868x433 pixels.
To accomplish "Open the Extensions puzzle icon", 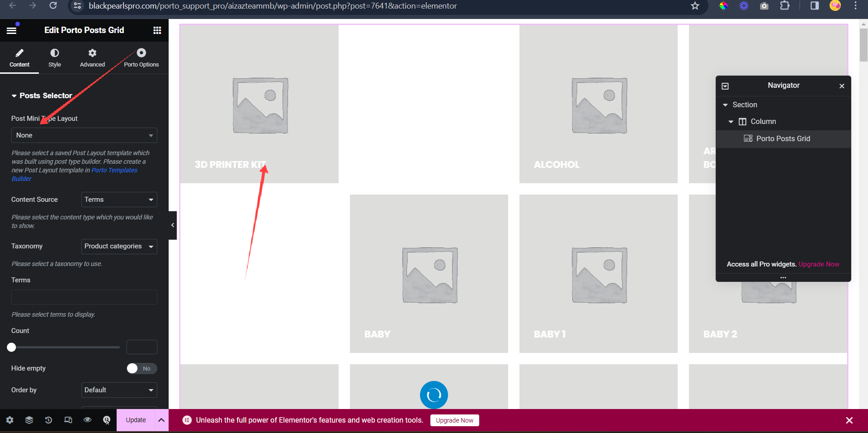I will [x=785, y=6].
